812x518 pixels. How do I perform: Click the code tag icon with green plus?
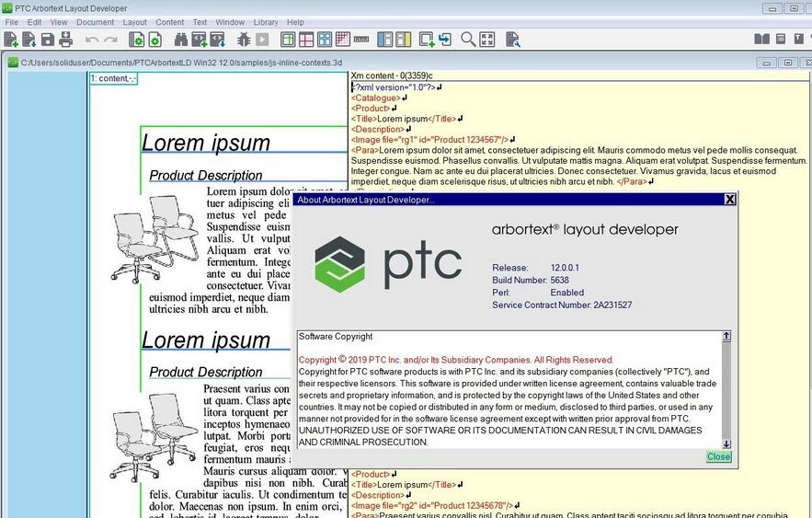pos(199,40)
